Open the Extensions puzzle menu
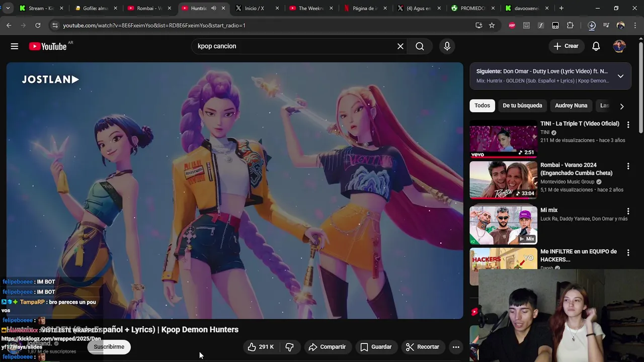Image resolution: width=644 pixels, height=362 pixels. coord(570,25)
